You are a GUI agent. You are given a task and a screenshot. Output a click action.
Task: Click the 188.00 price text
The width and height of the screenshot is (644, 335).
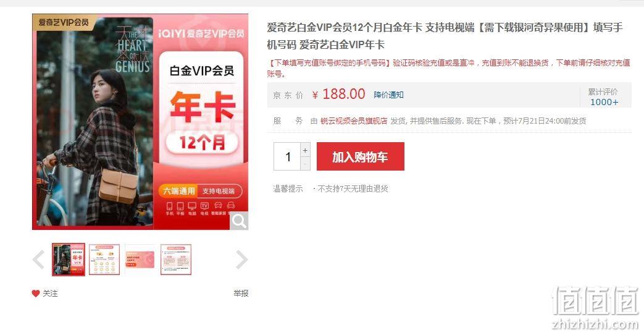click(x=343, y=94)
